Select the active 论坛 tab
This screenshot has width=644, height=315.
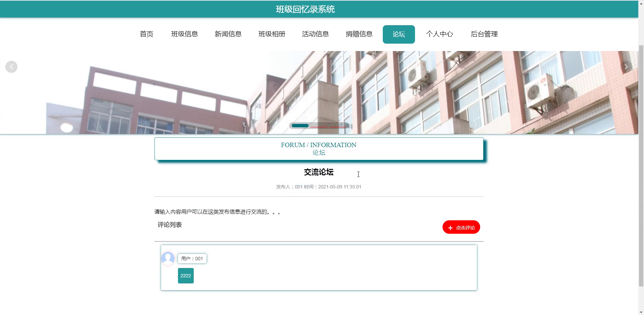(399, 34)
